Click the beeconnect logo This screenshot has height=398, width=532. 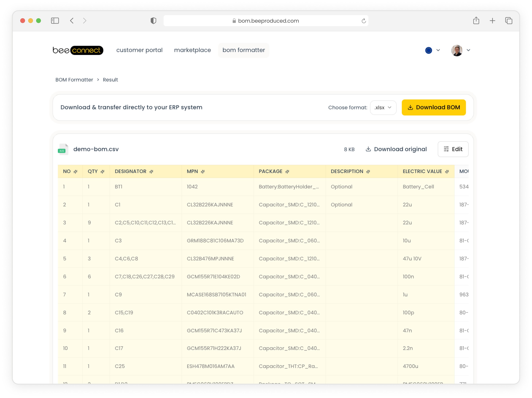pyautogui.click(x=78, y=50)
